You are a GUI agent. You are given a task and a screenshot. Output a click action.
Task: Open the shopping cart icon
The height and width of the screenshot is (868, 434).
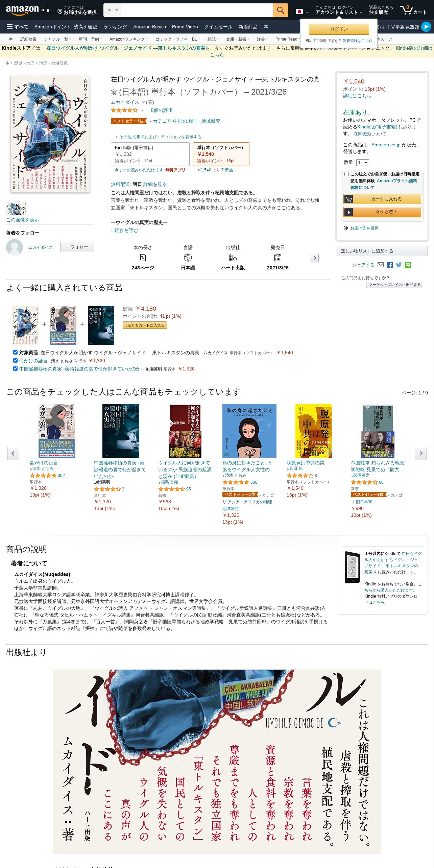tap(413, 10)
